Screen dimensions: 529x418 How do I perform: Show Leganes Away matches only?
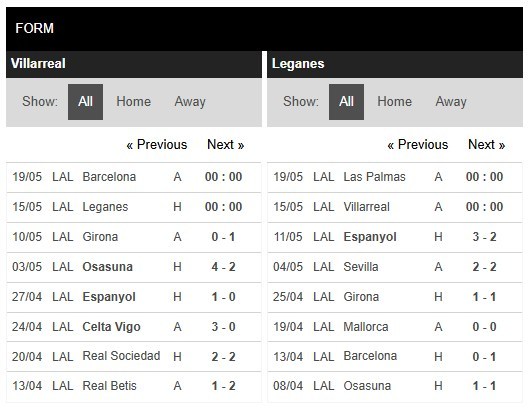pyautogui.click(x=451, y=102)
